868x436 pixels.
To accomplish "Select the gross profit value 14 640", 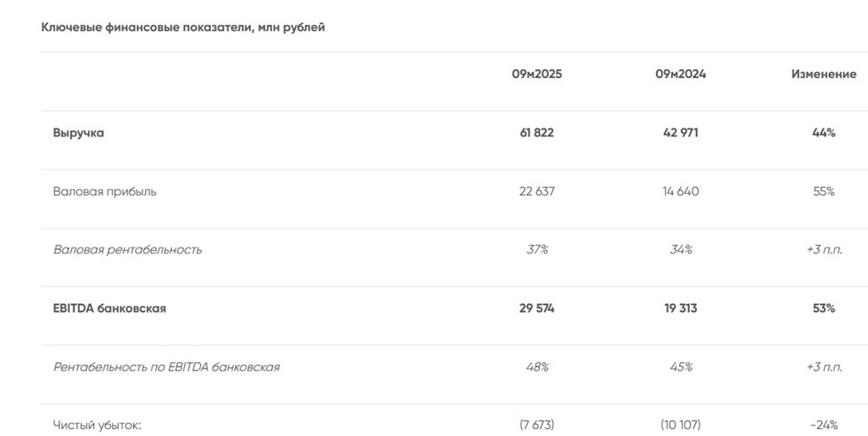I will tap(681, 191).
